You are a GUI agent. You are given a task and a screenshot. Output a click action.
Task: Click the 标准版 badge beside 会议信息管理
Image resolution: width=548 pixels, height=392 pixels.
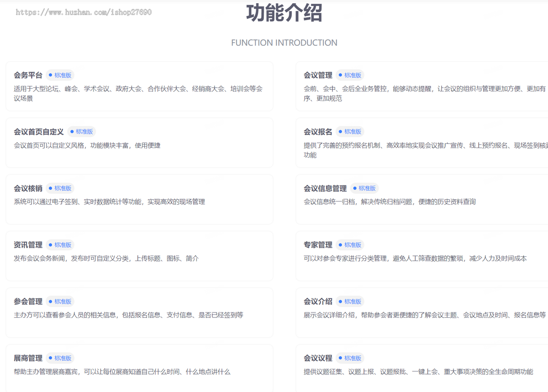point(364,188)
